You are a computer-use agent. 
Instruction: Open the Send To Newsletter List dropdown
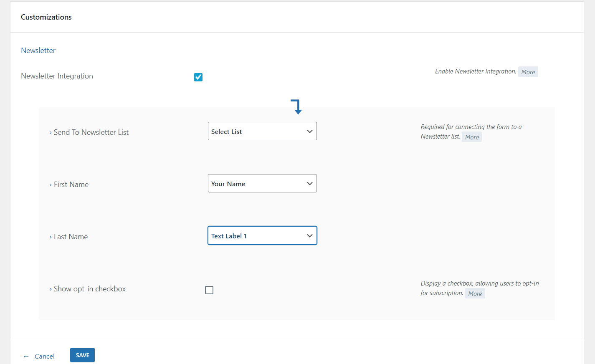tap(262, 131)
